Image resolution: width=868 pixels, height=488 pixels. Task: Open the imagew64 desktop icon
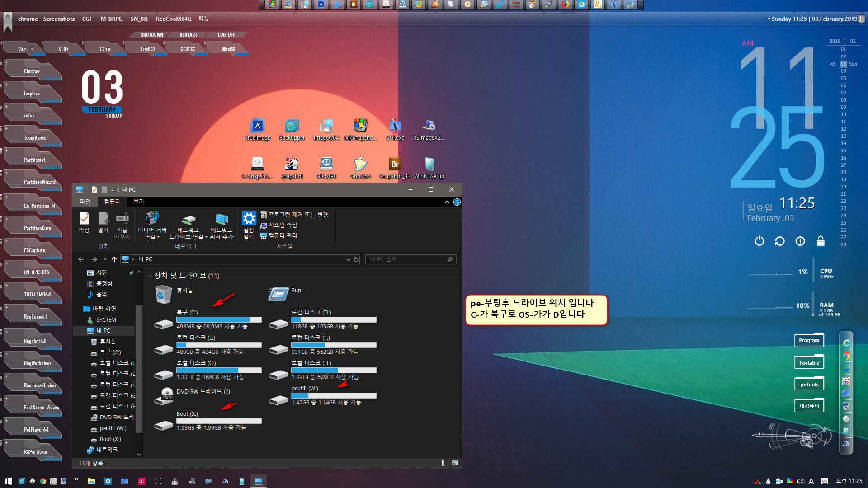(x=326, y=130)
